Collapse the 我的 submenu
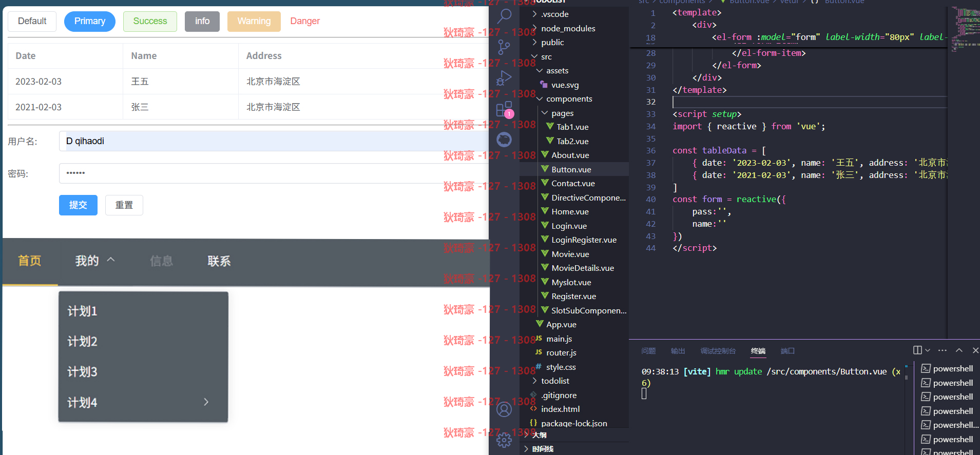 tap(95, 261)
